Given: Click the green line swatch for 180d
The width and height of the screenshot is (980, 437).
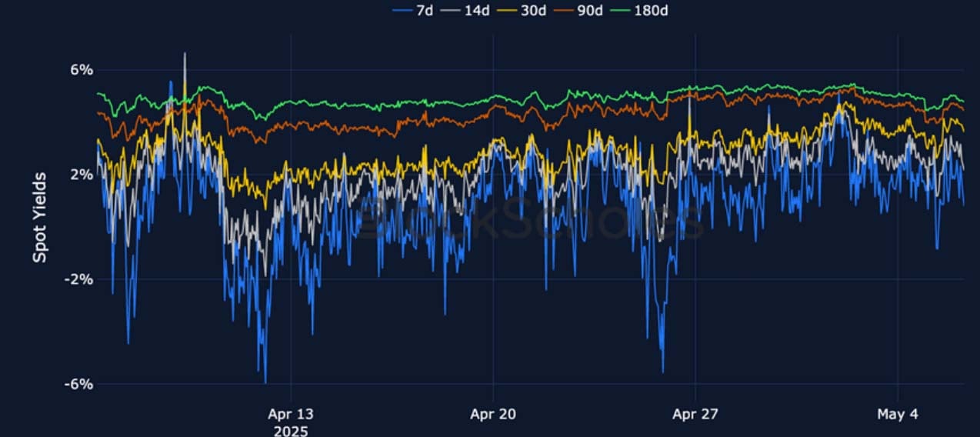Looking at the screenshot, I should coord(620,10).
